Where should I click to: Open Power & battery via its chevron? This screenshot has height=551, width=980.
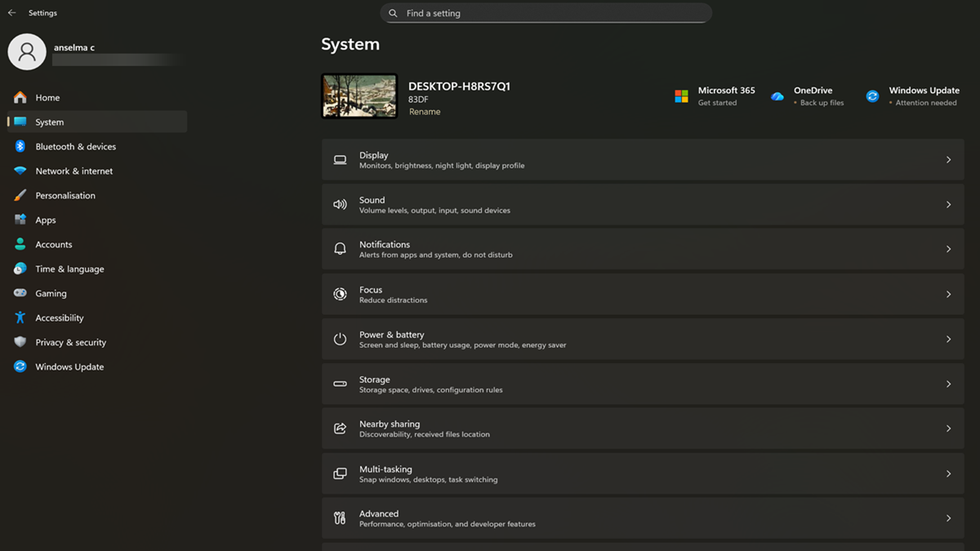pyautogui.click(x=948, y=340)
